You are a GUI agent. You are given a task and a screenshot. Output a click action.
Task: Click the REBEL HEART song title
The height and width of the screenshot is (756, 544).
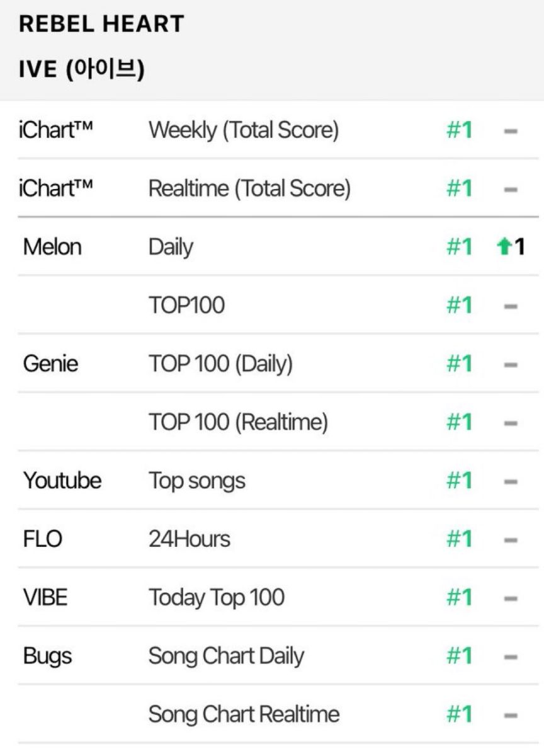[101, 24]
